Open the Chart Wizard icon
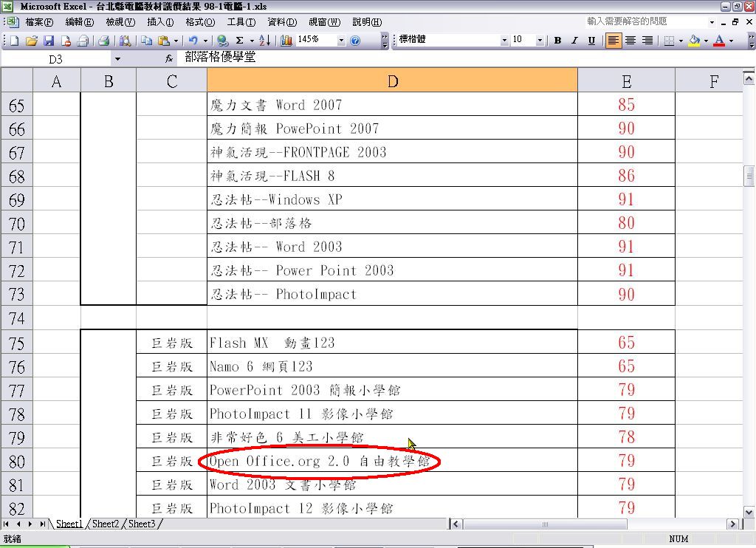Viewport: 756px width, 548px height. pyautogui.click(x=286, y=41)
